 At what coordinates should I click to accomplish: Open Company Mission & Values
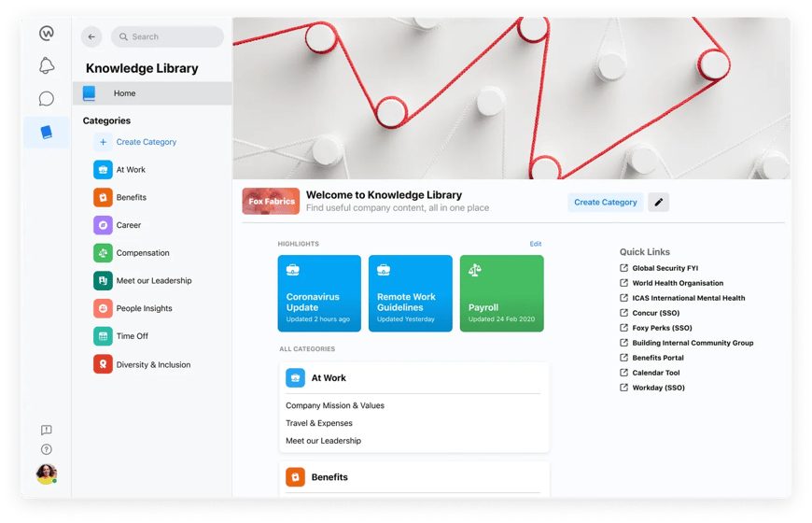pos(335,405)
